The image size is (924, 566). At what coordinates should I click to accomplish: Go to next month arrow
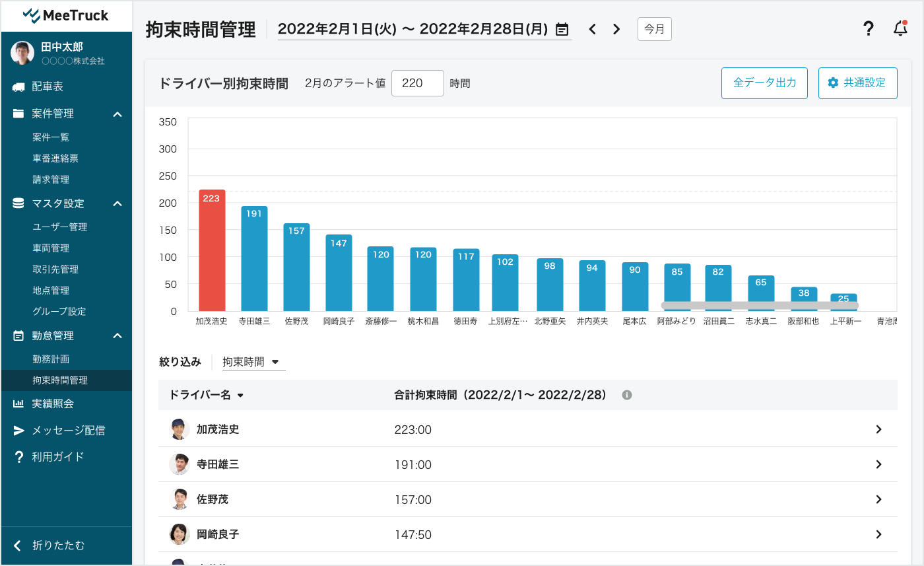pos(616,29)
